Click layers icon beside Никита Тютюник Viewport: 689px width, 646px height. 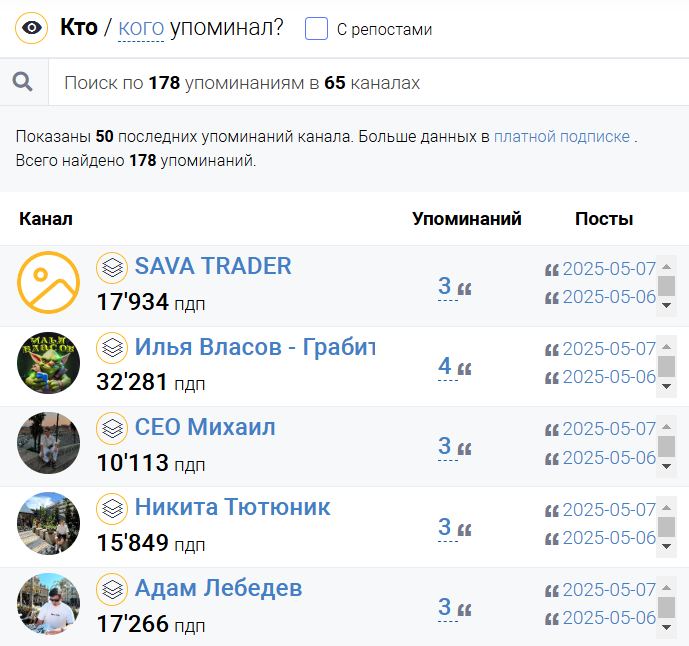[x=112, y=508]
